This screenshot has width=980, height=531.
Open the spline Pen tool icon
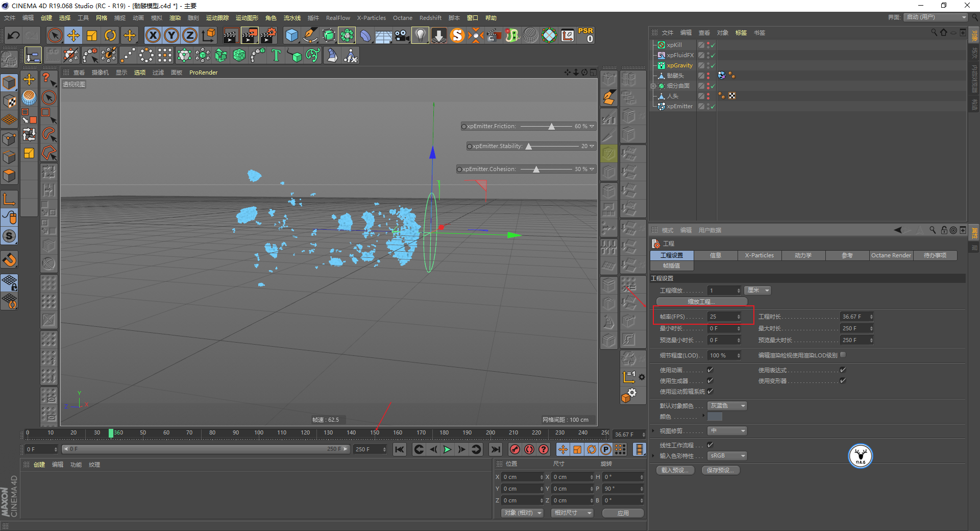(x=310, y=35)
